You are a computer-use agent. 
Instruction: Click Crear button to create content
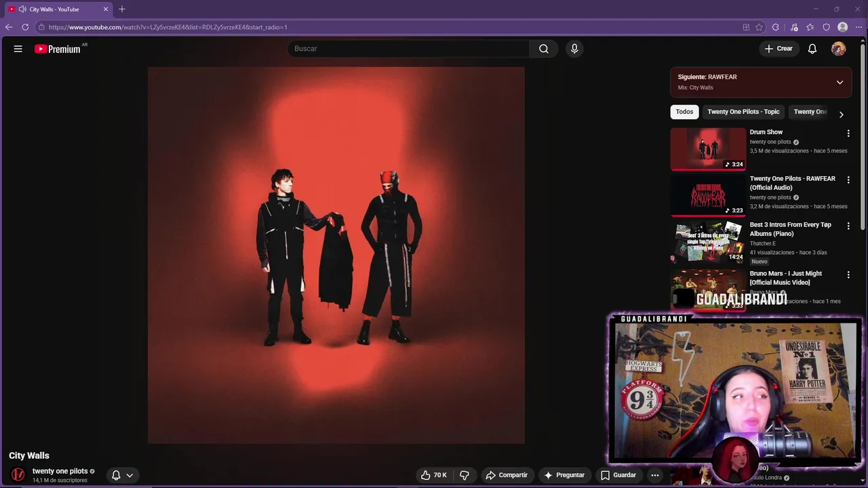tap(778, 49)
